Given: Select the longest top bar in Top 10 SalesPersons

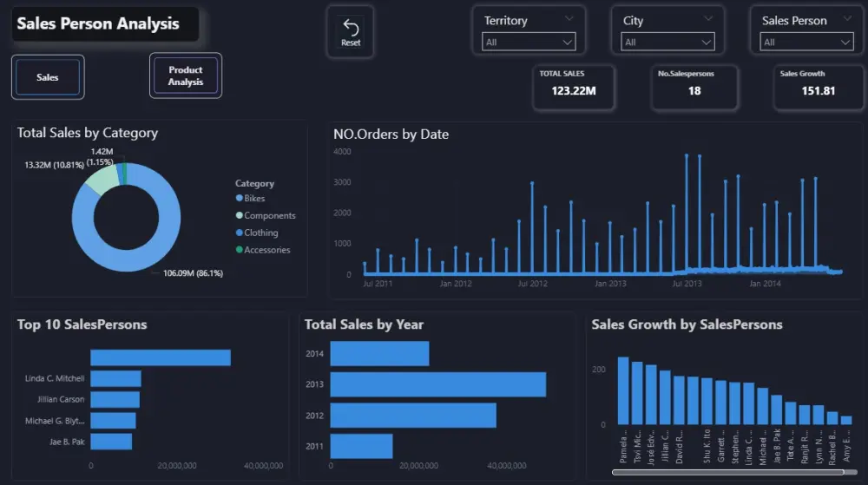Looking at the screenshot, I should (x=161, y=357).
